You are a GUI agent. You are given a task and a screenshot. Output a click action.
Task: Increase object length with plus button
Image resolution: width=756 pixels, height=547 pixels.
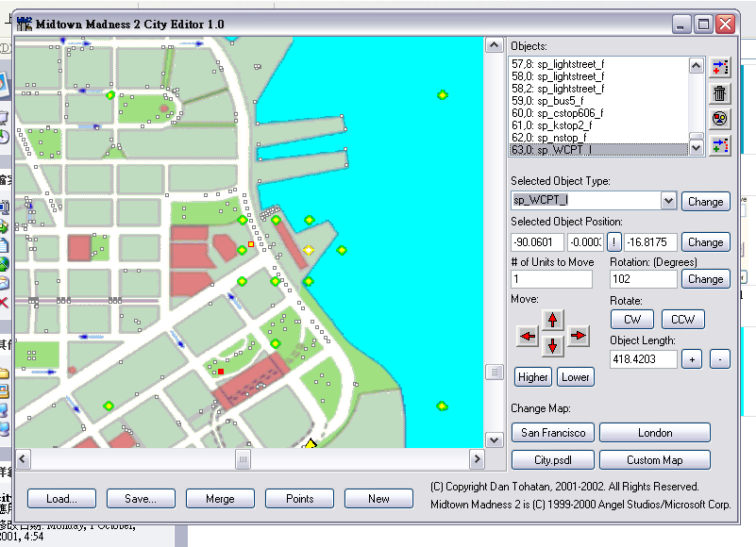coord(692,359)
